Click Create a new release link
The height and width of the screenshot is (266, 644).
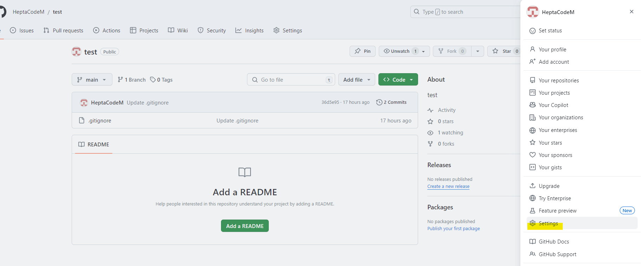tap(448, 186)
